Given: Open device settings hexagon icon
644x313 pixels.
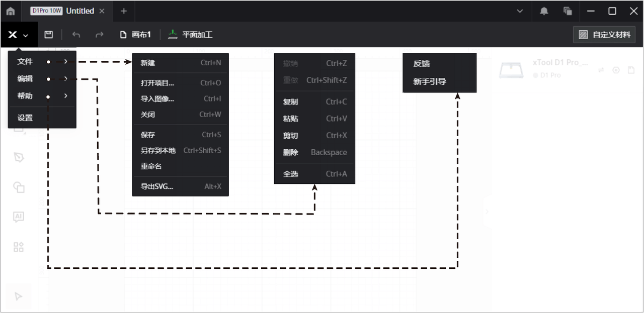Looking at the screenshot, I should pyautogui.click(x=616, y=70).
